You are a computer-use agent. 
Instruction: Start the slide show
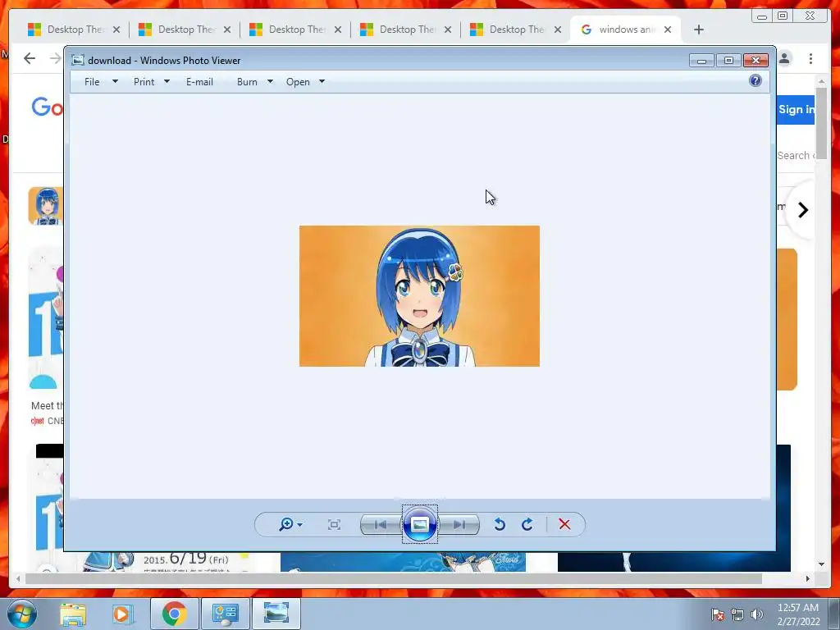tap(419, 524)
